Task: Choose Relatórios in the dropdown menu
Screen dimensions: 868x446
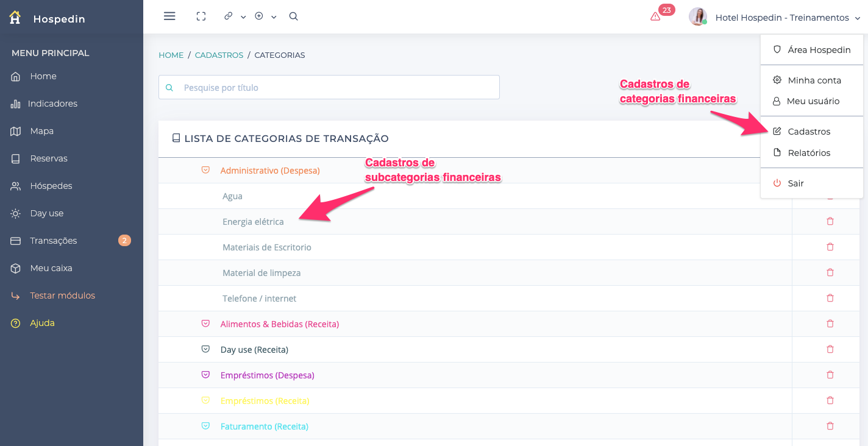Action: tap(809, 153)
